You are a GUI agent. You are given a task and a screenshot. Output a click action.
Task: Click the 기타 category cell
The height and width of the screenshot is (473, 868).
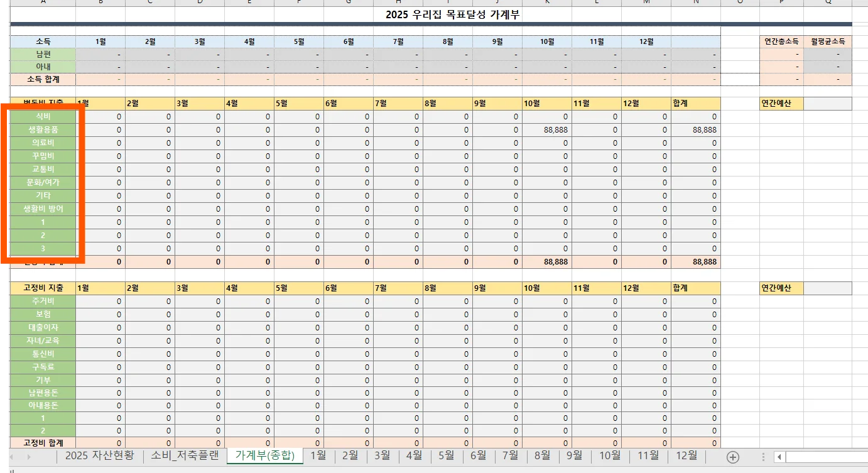(x=43, y=195)
